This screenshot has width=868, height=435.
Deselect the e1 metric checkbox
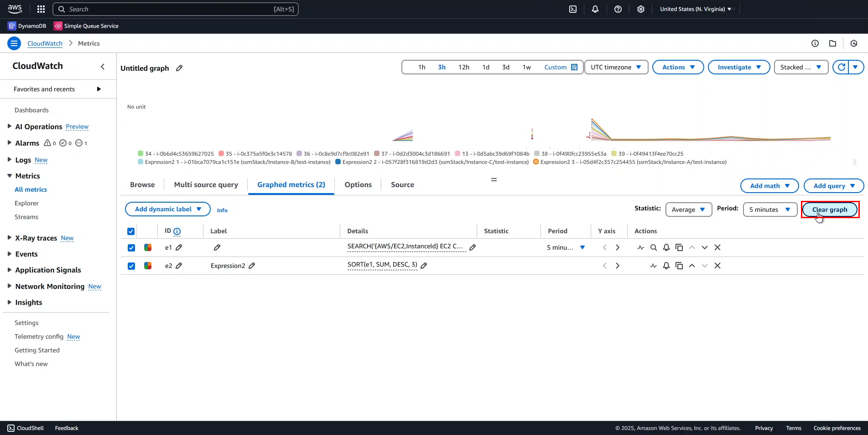pos(131,247)
